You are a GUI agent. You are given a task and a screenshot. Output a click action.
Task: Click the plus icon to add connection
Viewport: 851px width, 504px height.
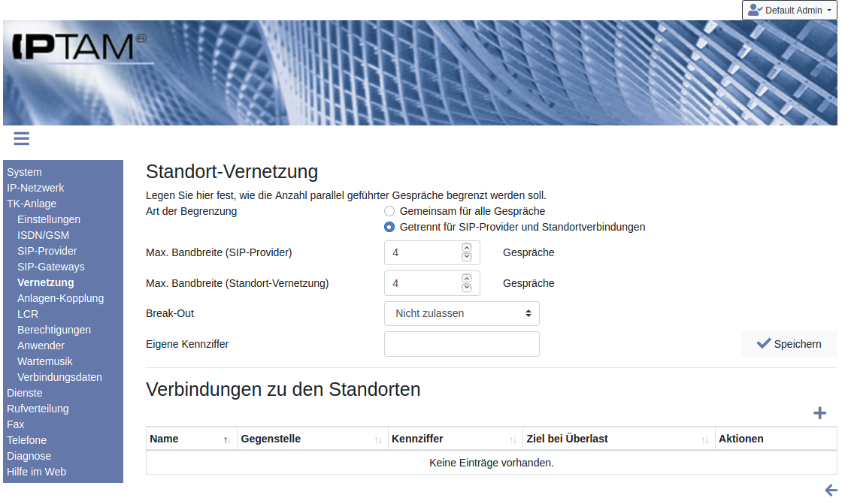(819, 413)
